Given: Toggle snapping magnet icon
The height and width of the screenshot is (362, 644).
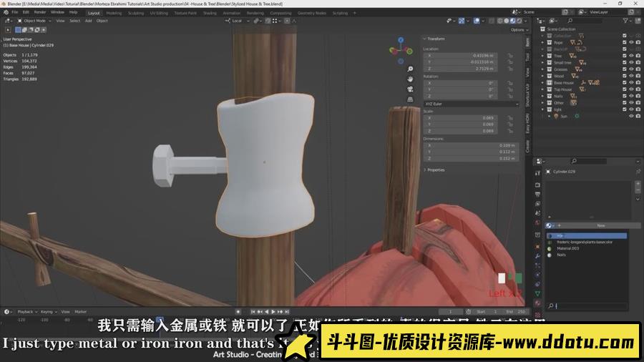Looking at the screenshot, I should pos(268,21).
